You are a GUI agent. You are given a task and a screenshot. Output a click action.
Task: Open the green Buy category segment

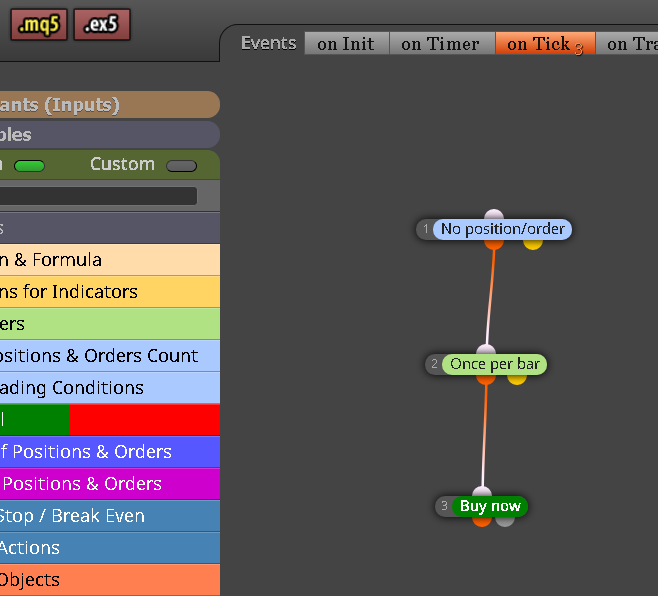click(35, 420)
